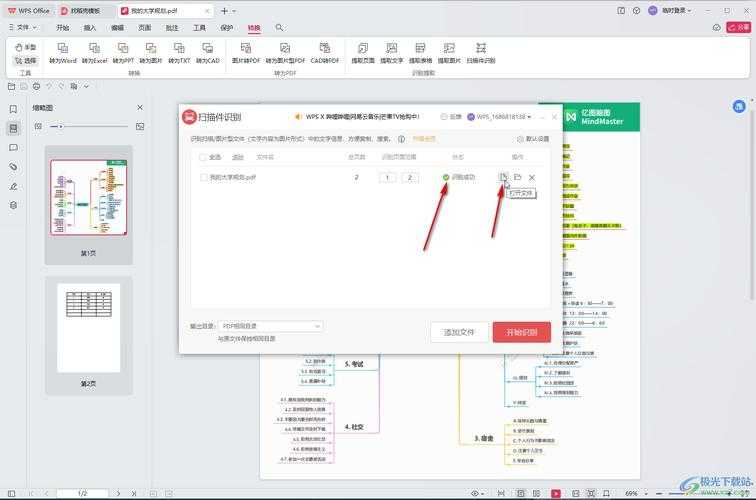The width and height of the screenshot is (756, 500).
Task: Switch to the WPS Office home tab
Action: click(x=29, y=10)
